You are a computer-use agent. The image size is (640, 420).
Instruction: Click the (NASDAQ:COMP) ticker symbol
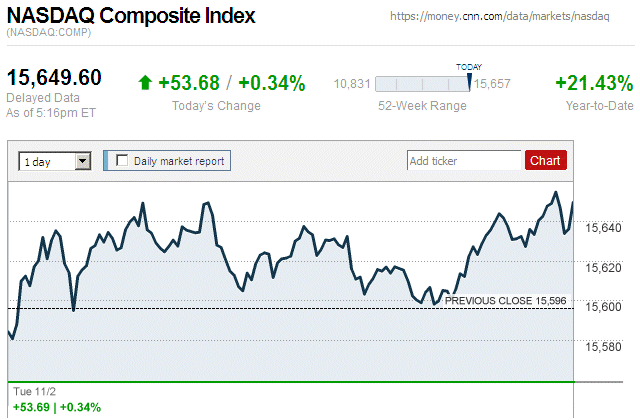pos(50,33)
